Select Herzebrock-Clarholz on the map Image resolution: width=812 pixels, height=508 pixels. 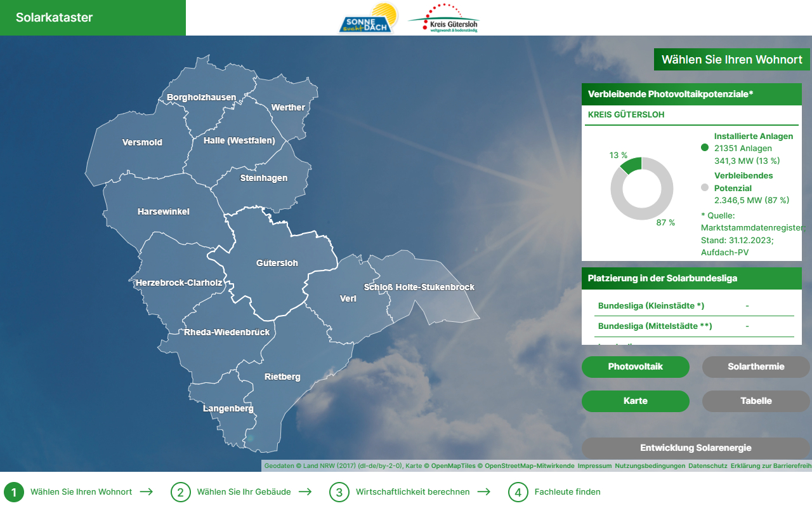tap(179, 283)
